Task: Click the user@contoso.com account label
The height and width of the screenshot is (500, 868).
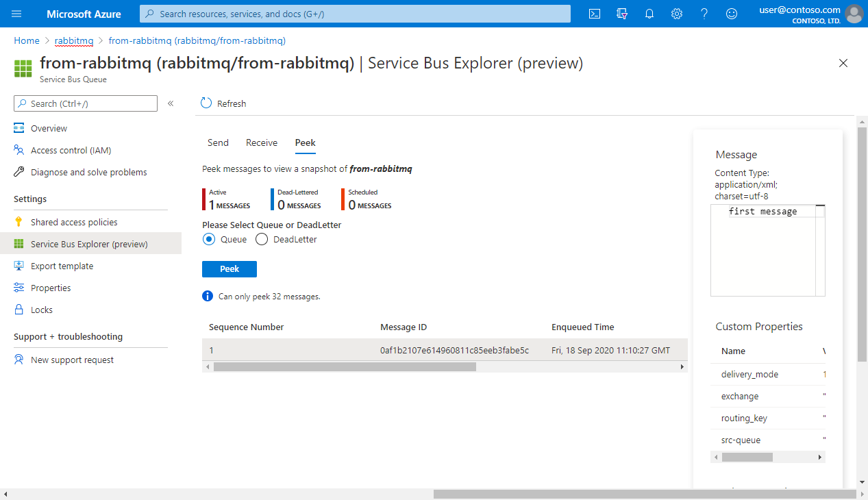Action: click(x=800, y=10)
